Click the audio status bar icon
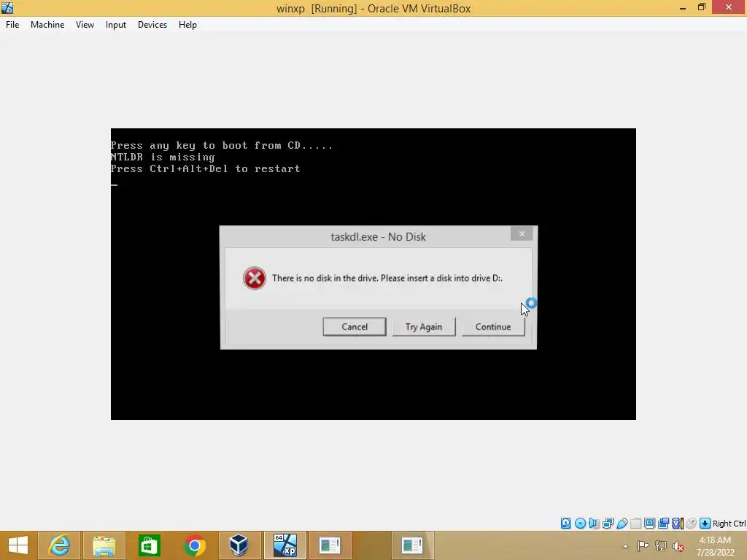Viewport: 747px width, 560px height. coord(594,524)
